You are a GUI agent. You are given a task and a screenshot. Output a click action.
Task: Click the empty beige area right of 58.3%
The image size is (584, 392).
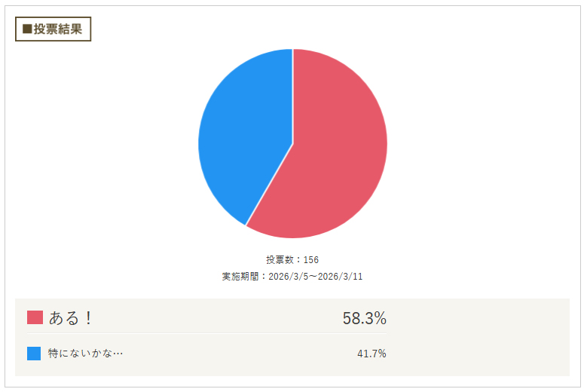pyautogui.click(x=475, y=318)
